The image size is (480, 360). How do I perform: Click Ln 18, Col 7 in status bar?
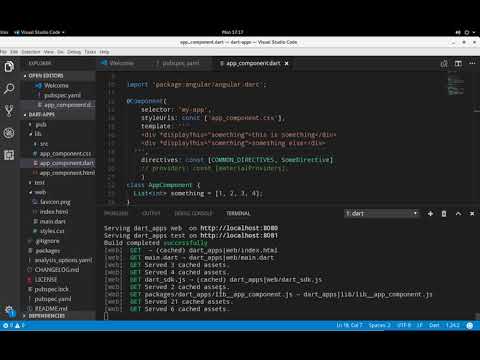(349, 325)
